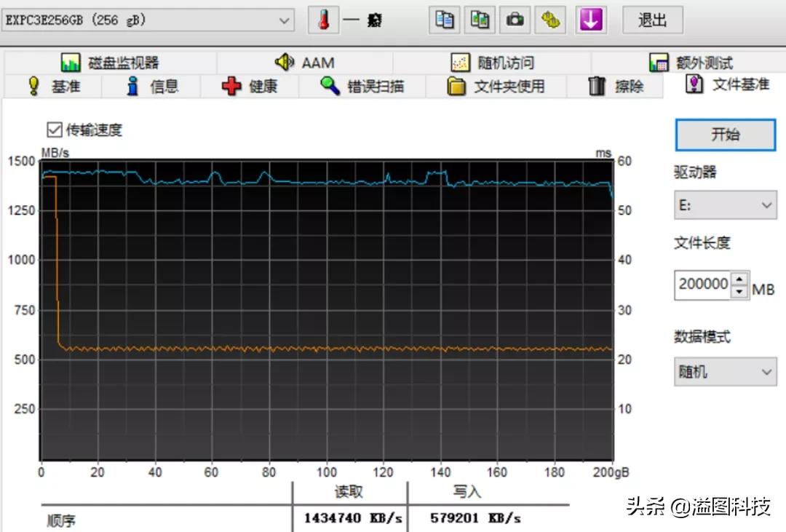This screenshot has width=786, height=532.
Task: Decrease file length with down spinner arrow
Action: tap(739, 292)
